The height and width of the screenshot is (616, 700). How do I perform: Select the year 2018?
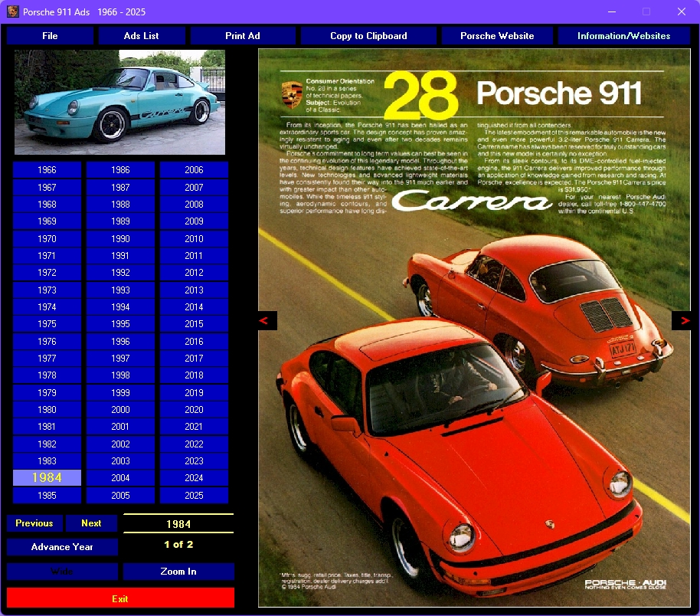pos(195,375)
